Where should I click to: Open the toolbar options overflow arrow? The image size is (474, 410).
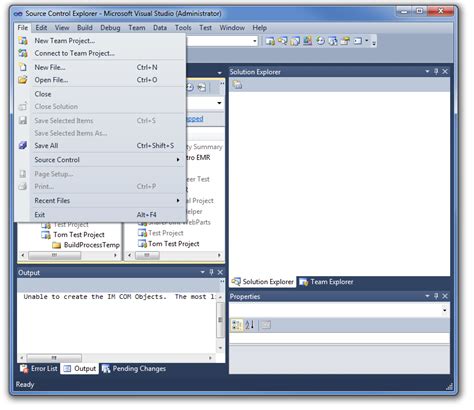pos(374,42)
